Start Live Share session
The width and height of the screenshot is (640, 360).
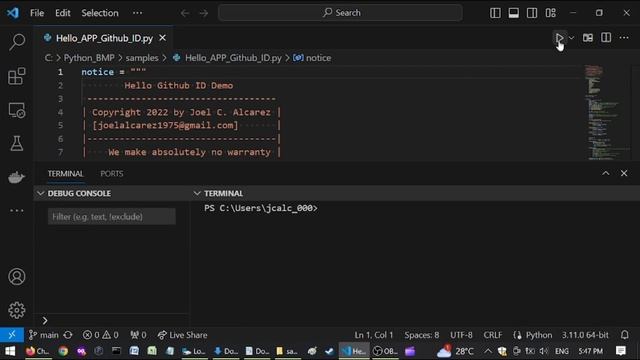[182, 335]
